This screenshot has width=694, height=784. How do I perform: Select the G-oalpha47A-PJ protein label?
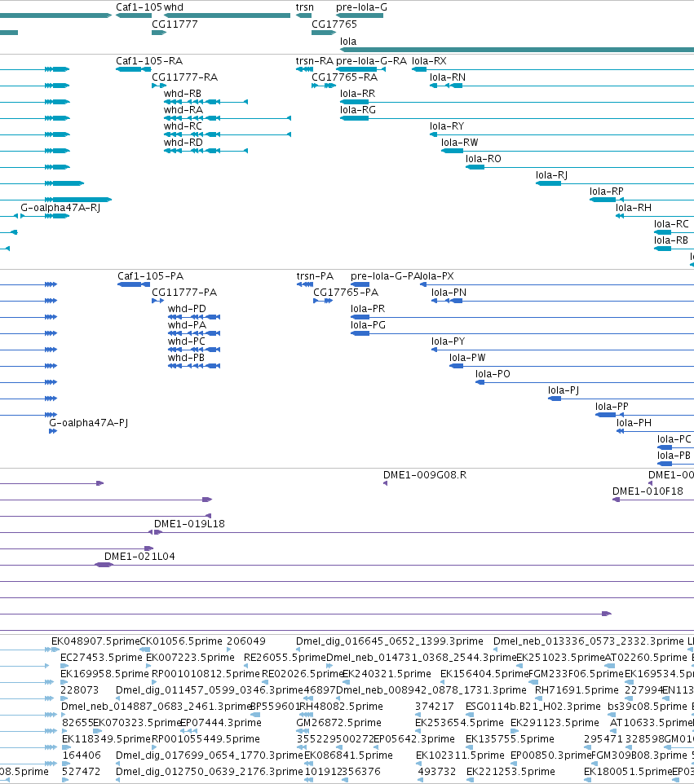[x=89, y=423]
